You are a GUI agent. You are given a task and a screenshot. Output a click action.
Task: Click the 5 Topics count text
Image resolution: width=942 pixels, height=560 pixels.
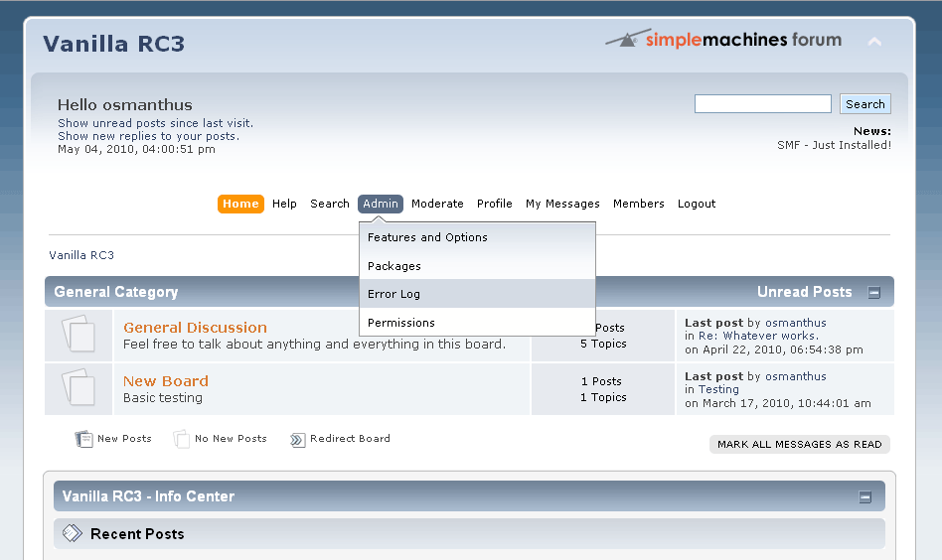[603, 344]
